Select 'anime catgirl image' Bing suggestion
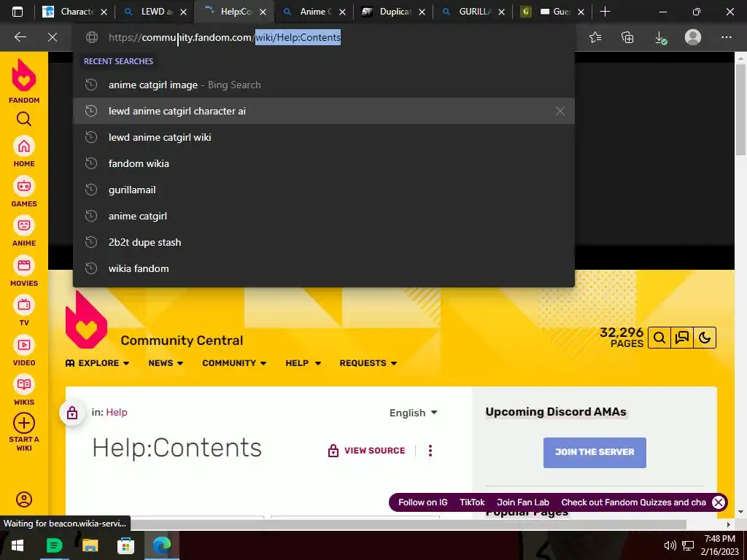This screenshot has width=747, height=560. click(323, 85)
